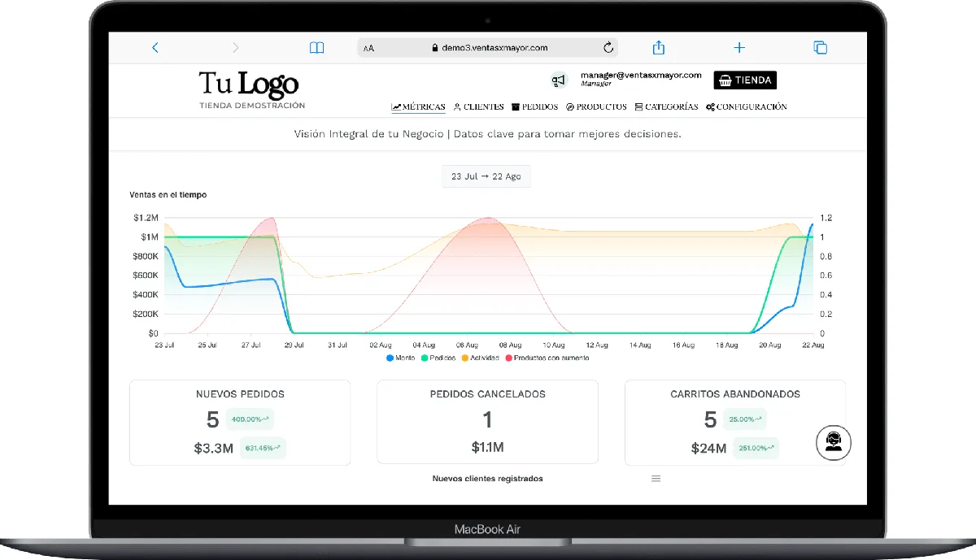The height and width of the screenshot is (560, 976).
Task: Toggle the Monto series in chart legend
Action: 400,358
